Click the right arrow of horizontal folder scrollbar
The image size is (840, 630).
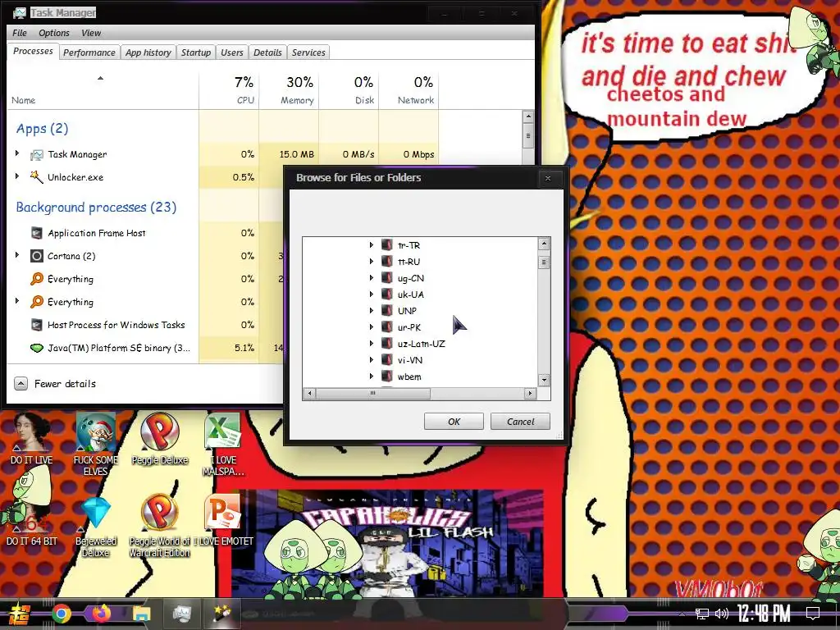(x=530, y=393)
